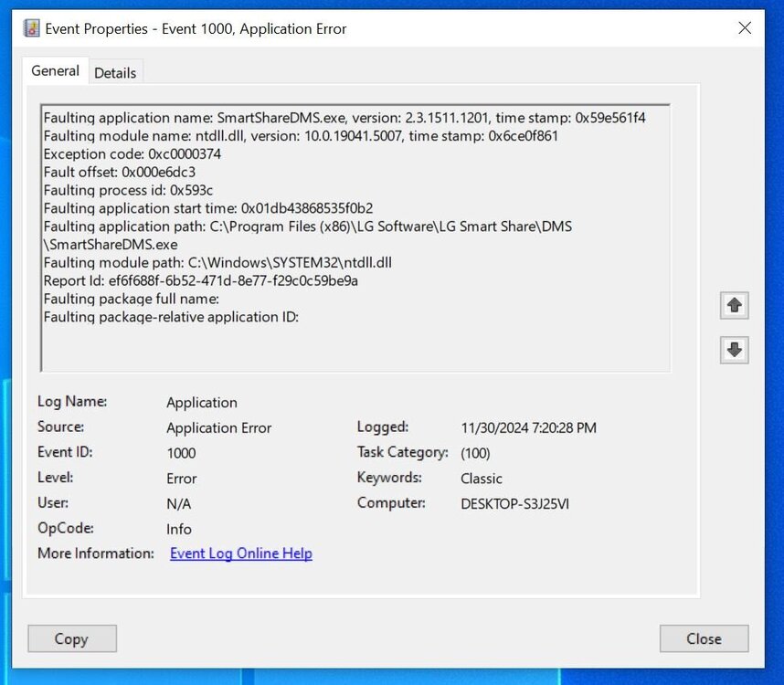Click the previous event up arrow
Screen dimensions: 784x685
(734, 305)
